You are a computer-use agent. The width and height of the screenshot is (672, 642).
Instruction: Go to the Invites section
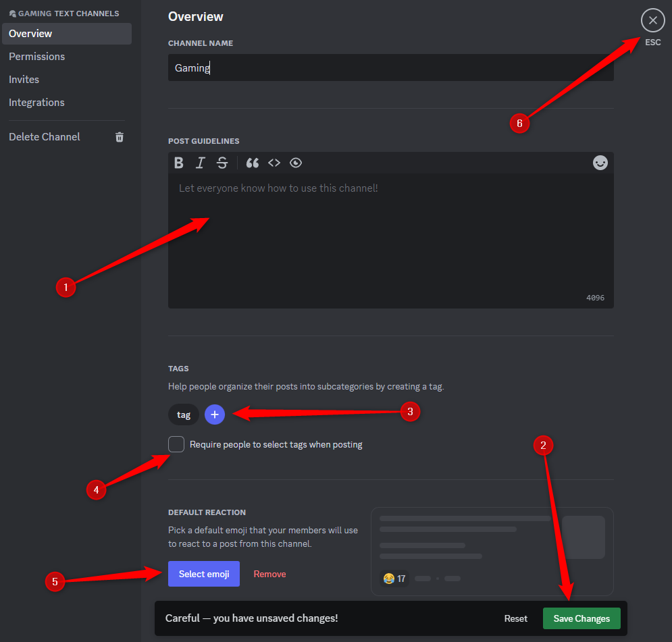pos(24,79)
